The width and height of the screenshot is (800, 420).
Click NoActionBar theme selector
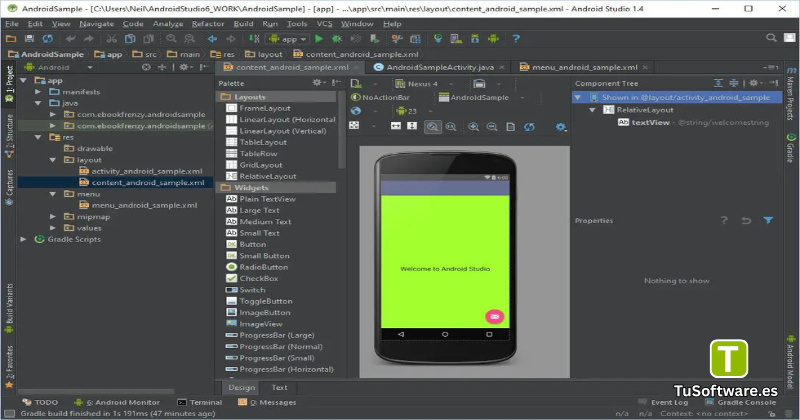[381, 97]
